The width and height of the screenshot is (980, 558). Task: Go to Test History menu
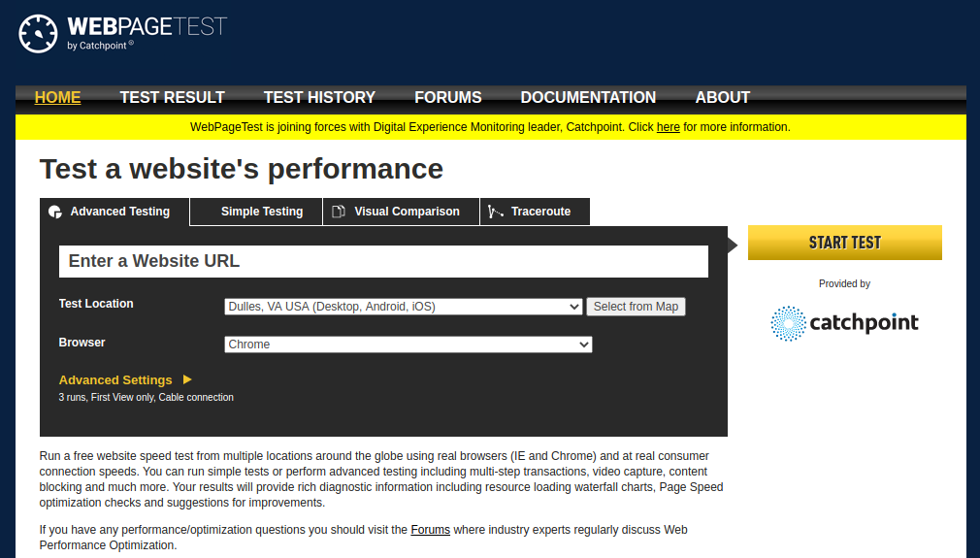coord(319,97)
